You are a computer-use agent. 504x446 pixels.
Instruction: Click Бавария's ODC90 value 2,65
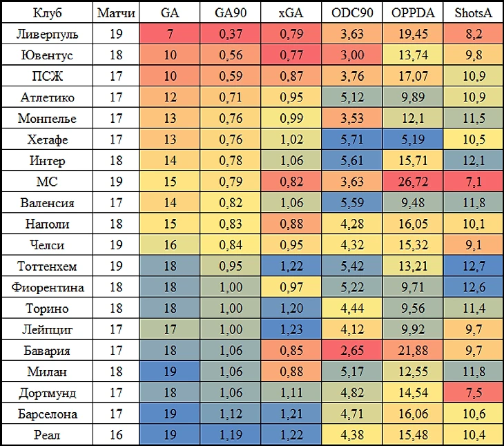352,350
